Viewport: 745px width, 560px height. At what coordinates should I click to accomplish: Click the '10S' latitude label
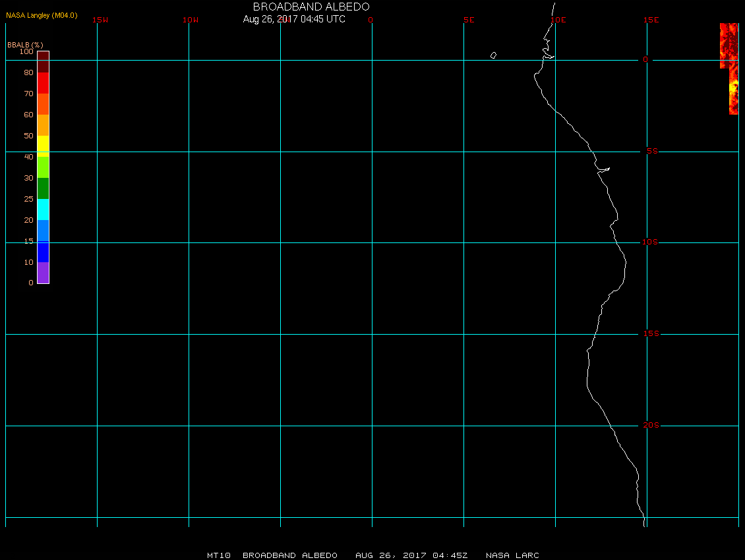coord(650,242)
